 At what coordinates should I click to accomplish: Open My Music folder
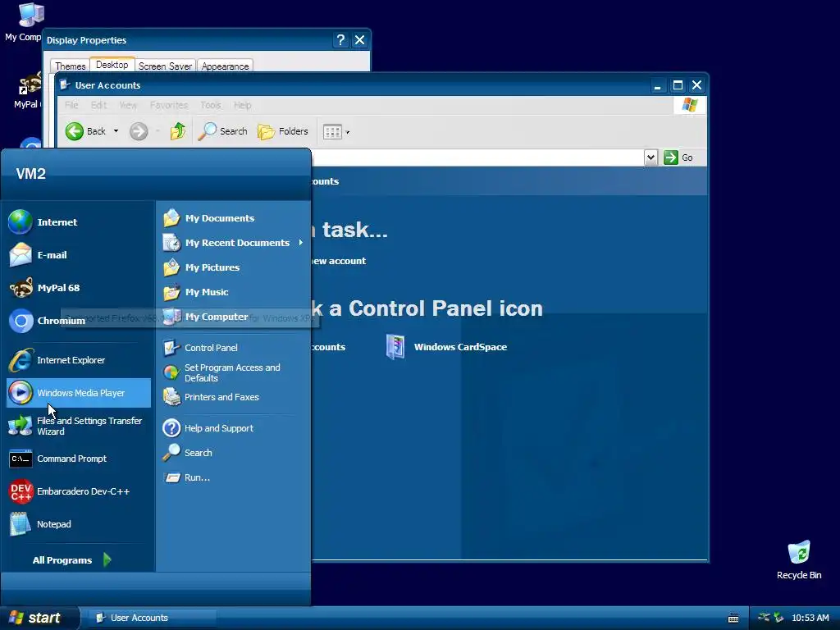pyautogui.click(x=233, y=292)
